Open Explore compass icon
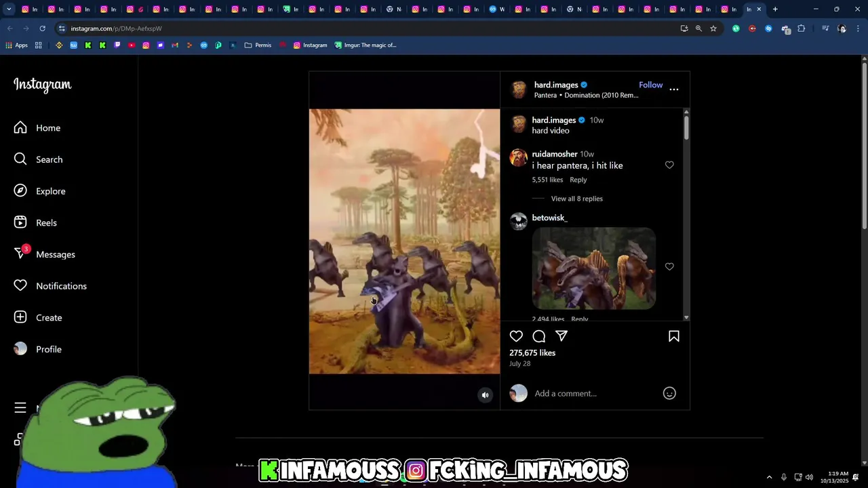868x488 pixels. click(x=20, y=191)
